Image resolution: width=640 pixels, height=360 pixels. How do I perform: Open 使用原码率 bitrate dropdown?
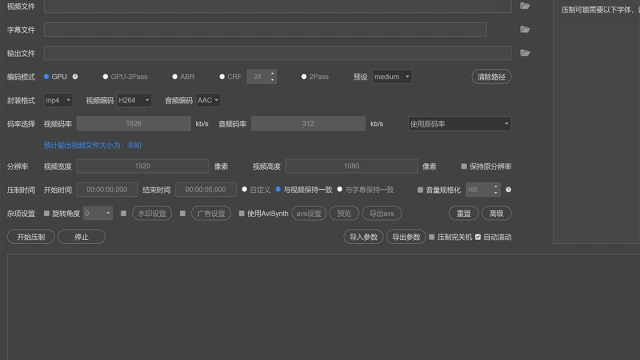pyautogui.click(x=460, y=124)
